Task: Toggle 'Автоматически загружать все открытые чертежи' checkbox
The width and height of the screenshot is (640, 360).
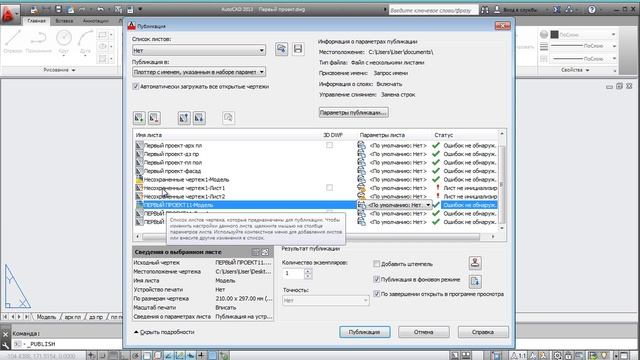Action: [x=136, y=87]
